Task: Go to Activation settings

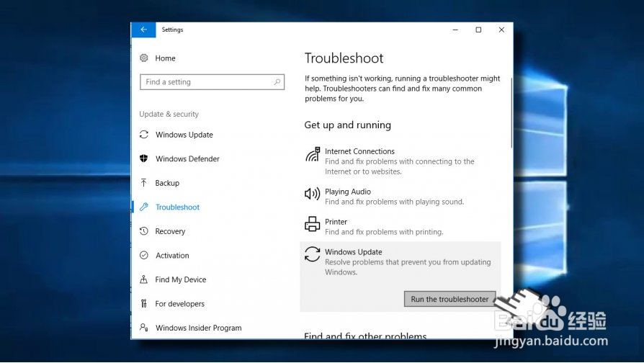Action: point(172,256)
